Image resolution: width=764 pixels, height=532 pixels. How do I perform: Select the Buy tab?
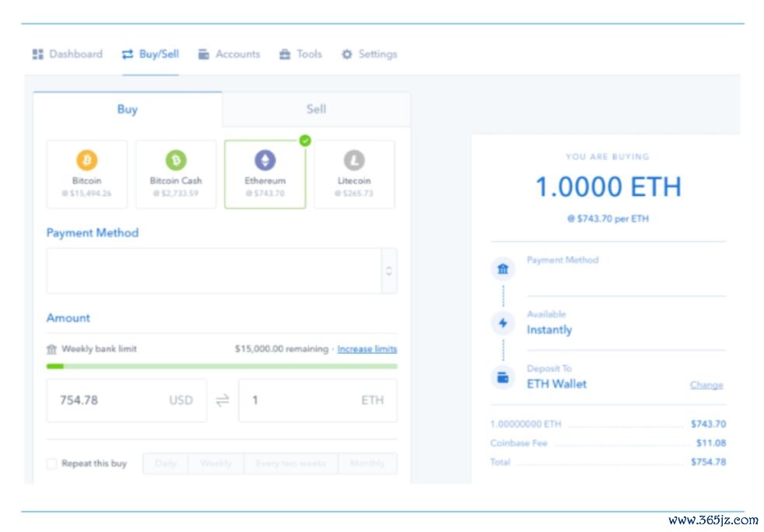click(128, 109)
